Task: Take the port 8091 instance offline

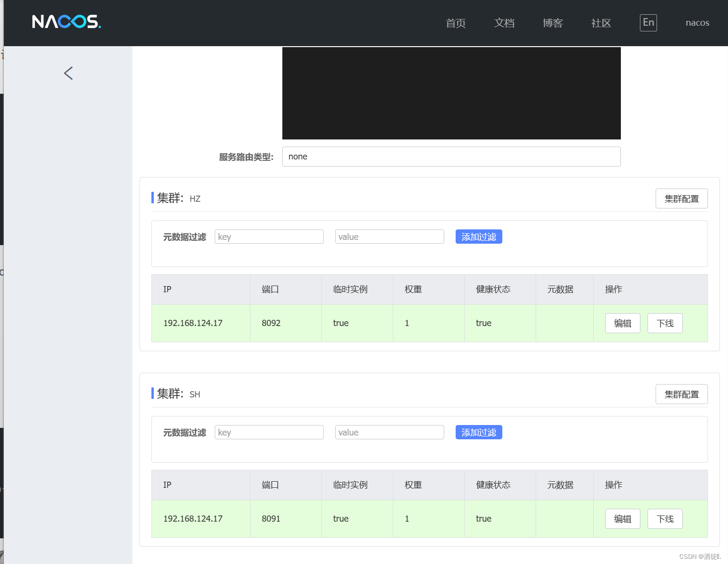Action: coord(665,519)
